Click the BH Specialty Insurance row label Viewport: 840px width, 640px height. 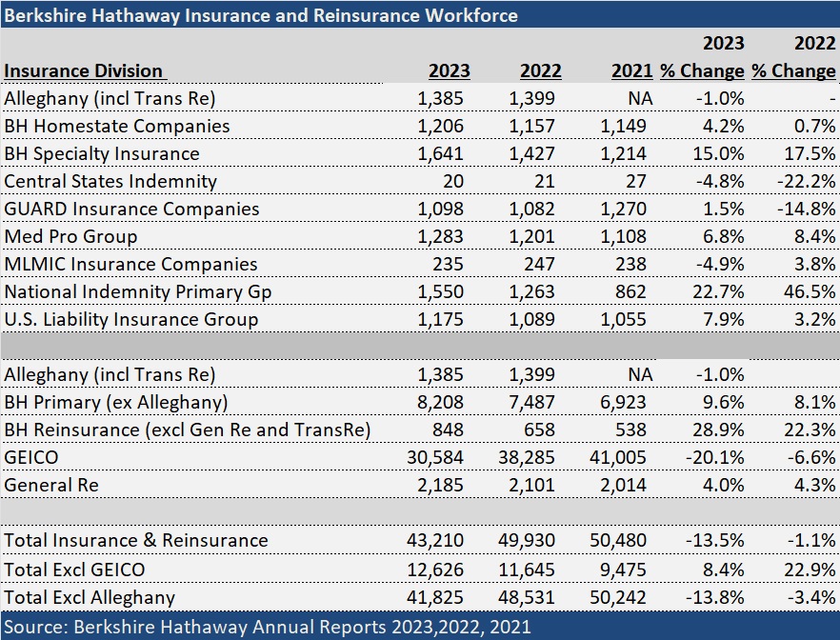[102, 154]
